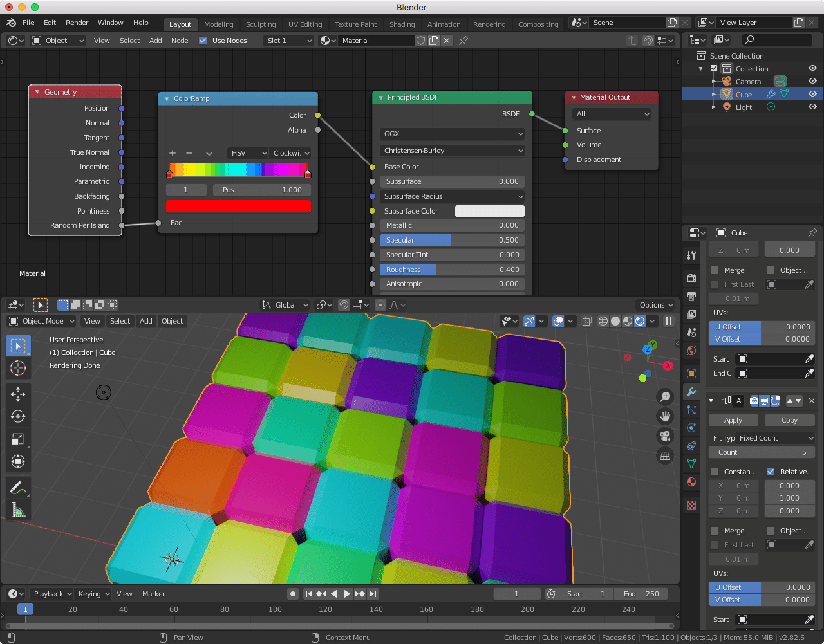Select the Scale tool

17,439
